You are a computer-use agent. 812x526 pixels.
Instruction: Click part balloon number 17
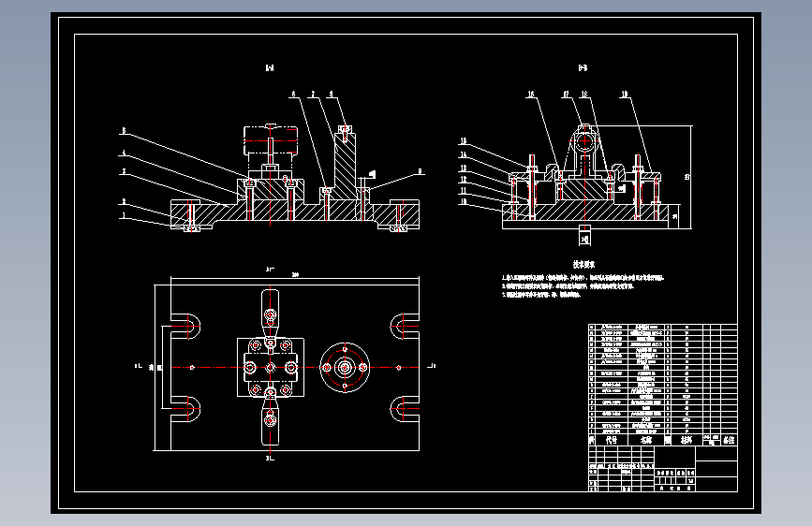[x=566, y=94]
